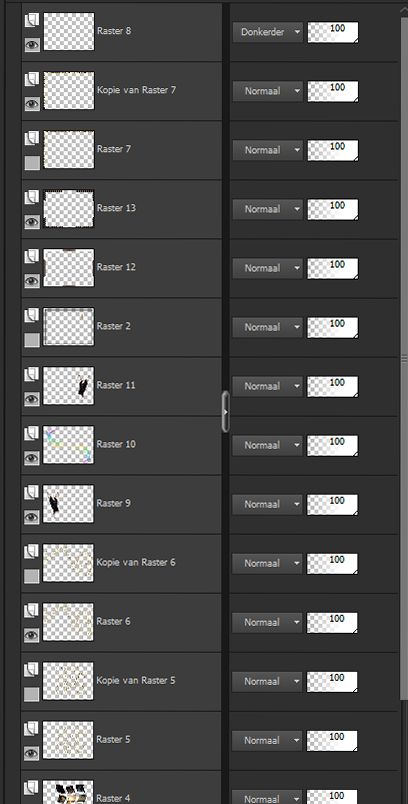Click the opacity slider of Raster 13
The image size is (408, 804).
coord(333,209)
